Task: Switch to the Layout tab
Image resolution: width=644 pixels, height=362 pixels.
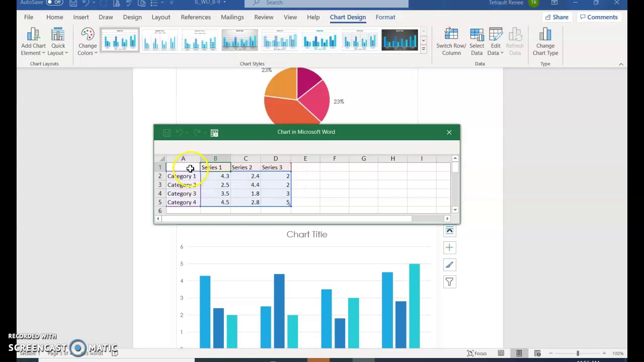Action: (x=161, y=17)
